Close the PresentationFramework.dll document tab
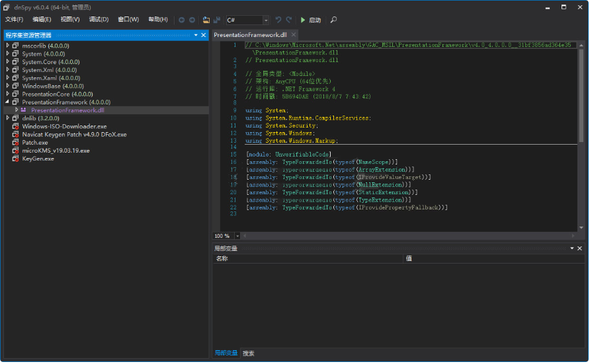Image resolution: width=590 pixels, height=364 pixels. [x=294, y=34]
